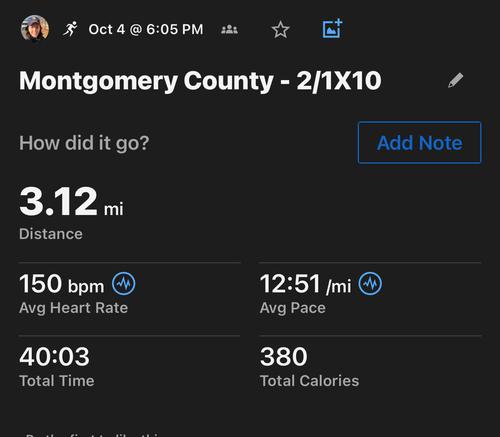Screen dimensions: 500x437
Task: Select the 12:51 /mi average pace
Action: (305, 284)
